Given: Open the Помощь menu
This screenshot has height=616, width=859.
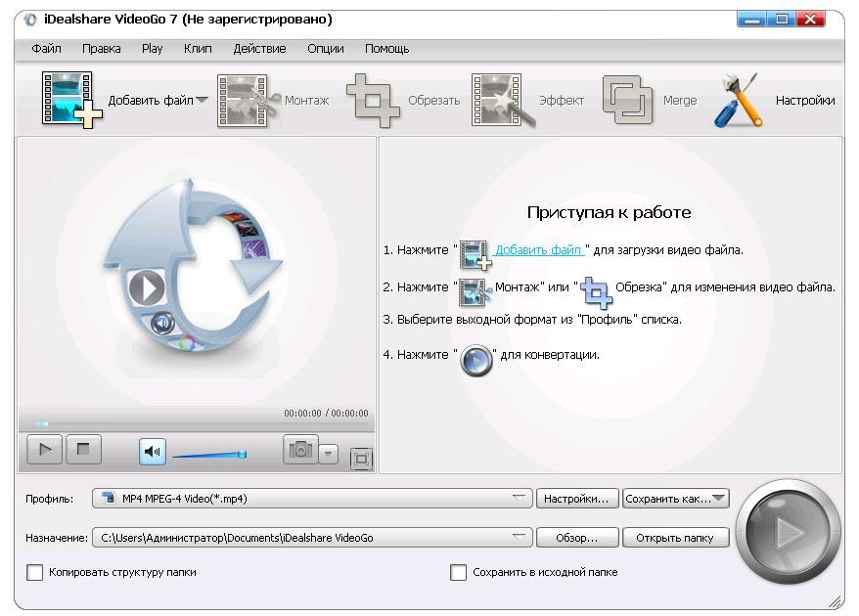Looking at the screenshot, I should [x=386, y=49].
